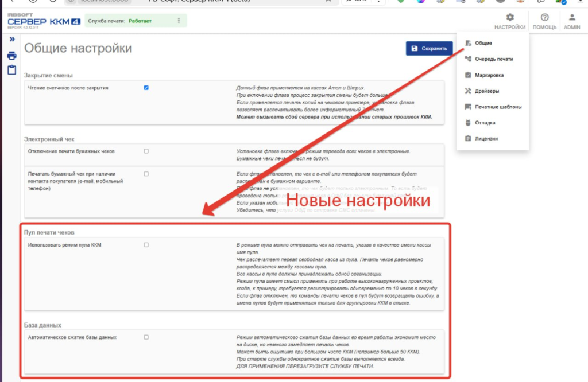Enable Отключение печати бумажных чеков checkbox
The width and height of the screenshot is (588, 382).
point(146,151)
